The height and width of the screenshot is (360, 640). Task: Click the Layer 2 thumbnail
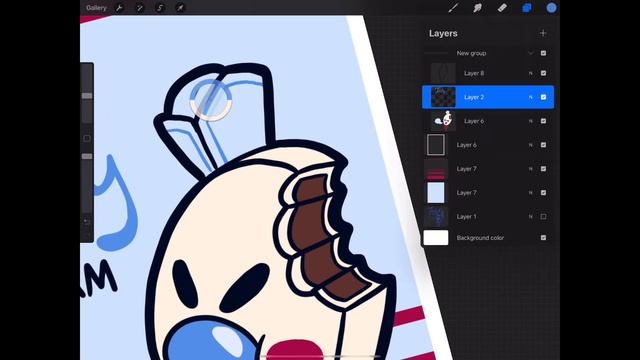443,97
